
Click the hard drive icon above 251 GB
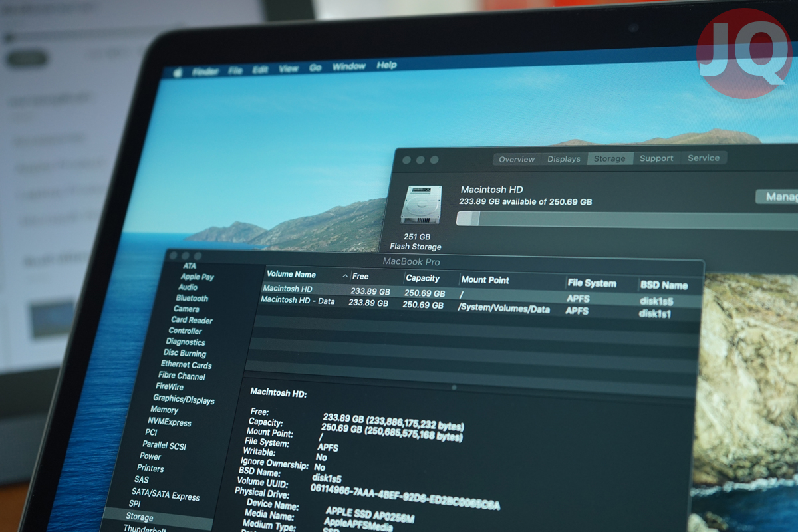pyautogui.click(x=421, y=204)
